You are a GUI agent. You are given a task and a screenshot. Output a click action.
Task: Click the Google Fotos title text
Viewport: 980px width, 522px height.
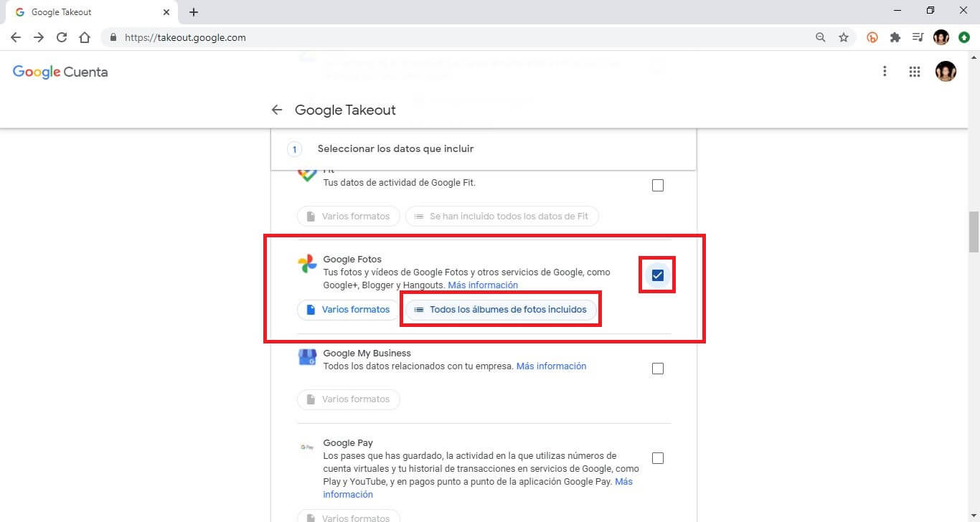[352, 260]
